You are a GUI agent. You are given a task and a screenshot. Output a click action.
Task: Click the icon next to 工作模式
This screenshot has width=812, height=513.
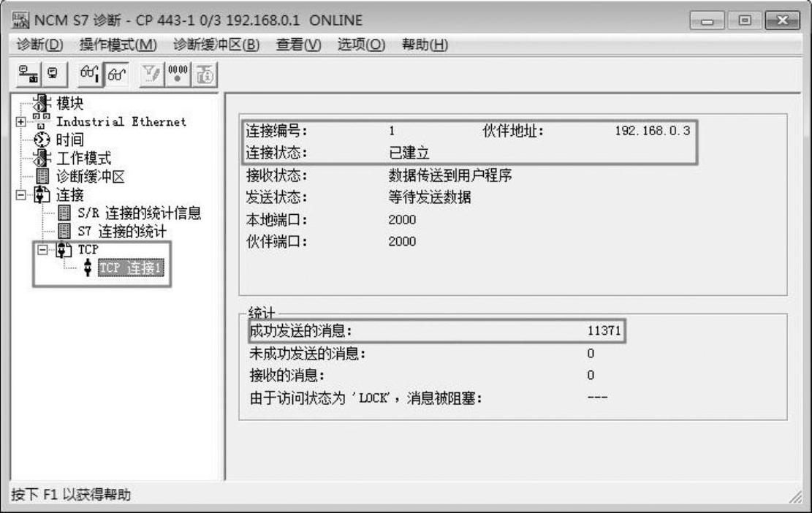click(42, 158)
